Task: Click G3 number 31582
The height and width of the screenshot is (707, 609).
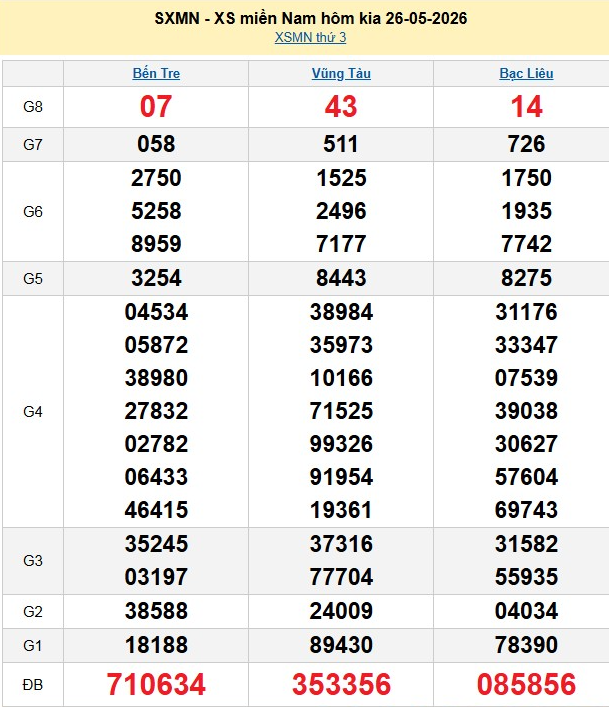Action: point(526,544)
